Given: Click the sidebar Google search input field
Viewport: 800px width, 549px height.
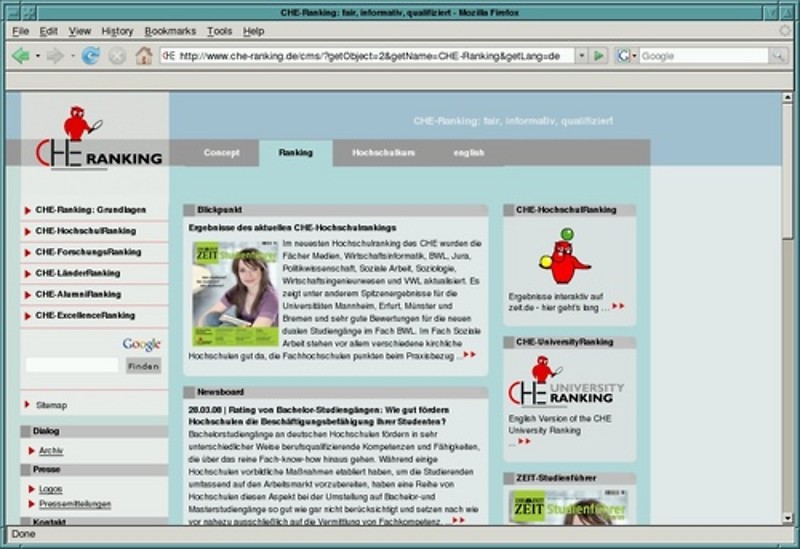Looking at the screenshot, I should pos(72,365).
